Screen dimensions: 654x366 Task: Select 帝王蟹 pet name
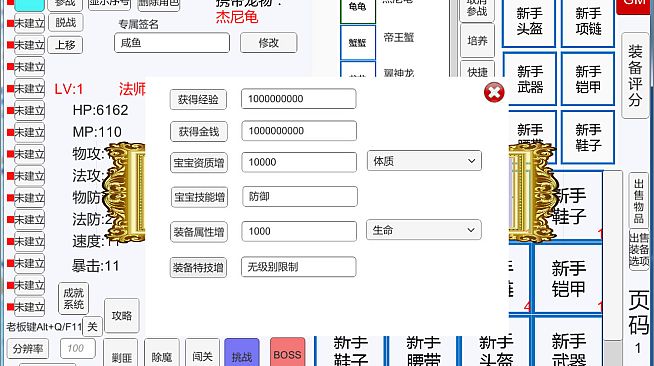pyautogui.click(x=399, y=38)
